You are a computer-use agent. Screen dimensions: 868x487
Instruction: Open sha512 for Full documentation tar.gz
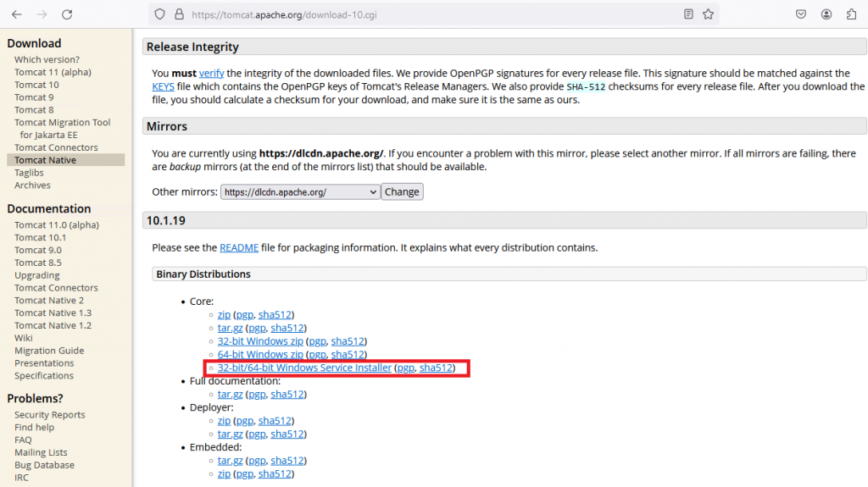287,395
